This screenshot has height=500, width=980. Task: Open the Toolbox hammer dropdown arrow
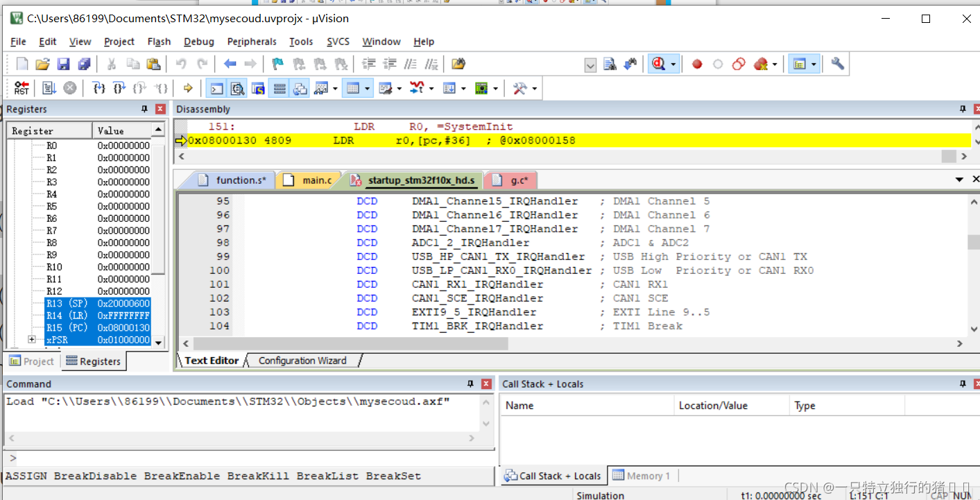(534, 89)
